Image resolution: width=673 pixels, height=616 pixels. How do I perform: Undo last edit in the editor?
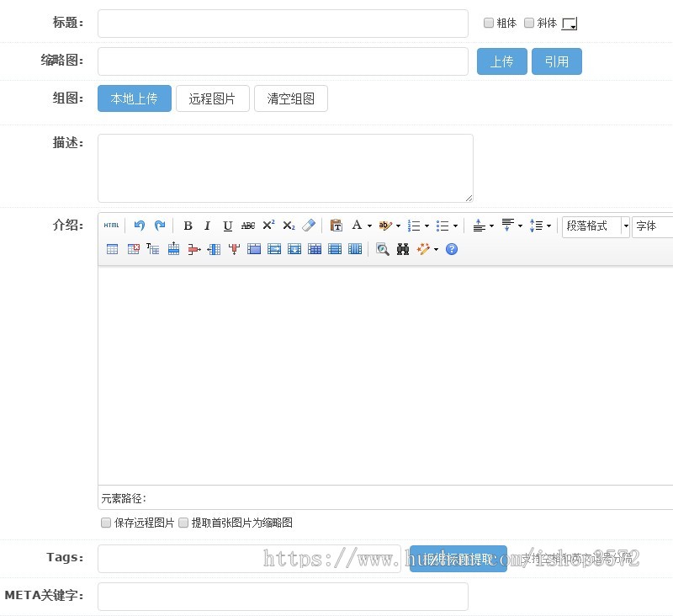[140, 226]
